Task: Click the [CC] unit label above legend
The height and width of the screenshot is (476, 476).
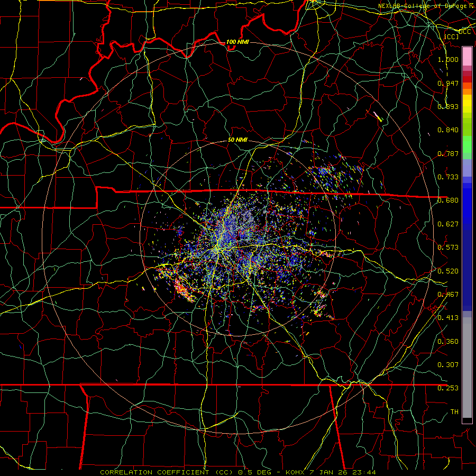Action: point(452,36)
